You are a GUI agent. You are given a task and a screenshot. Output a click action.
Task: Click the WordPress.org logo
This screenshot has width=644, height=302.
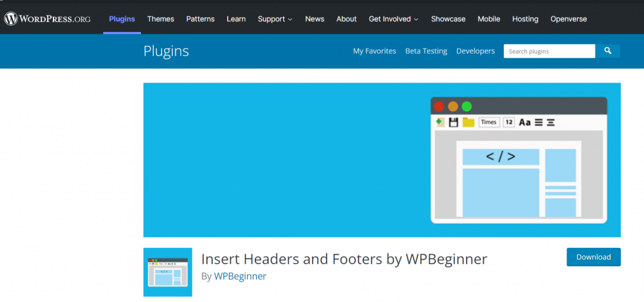click(x=47, y=19)
